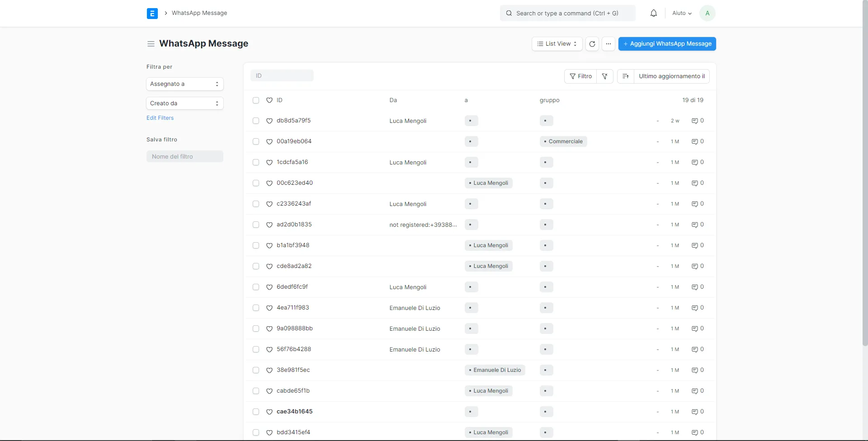Open profile menu via avatar A
The width and height of the screenshot is (868, 441).
(x=707, y=13)
